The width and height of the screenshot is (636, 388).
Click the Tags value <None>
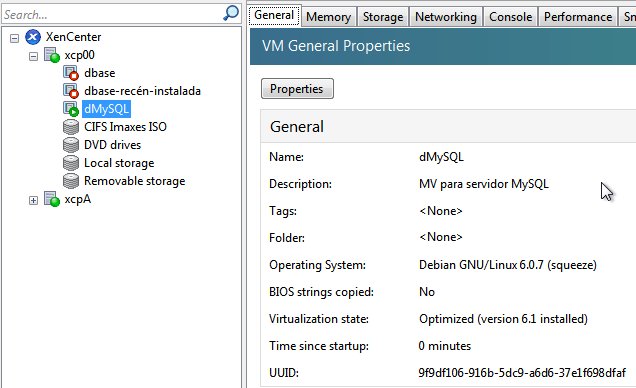click(440, 211)
